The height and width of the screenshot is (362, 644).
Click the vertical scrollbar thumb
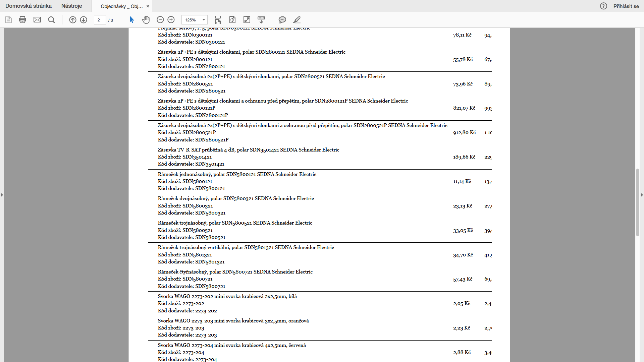638,202
